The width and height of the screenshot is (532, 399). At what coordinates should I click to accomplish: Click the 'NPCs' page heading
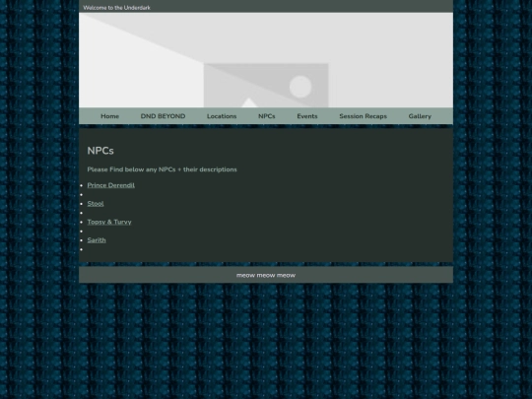point(100,151)
